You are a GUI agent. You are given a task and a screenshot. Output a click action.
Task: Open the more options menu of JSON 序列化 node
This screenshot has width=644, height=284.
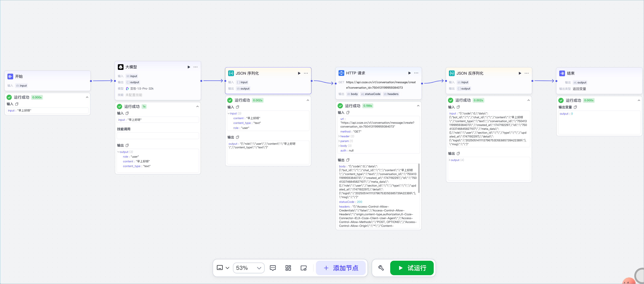click(x=306, y=73)
